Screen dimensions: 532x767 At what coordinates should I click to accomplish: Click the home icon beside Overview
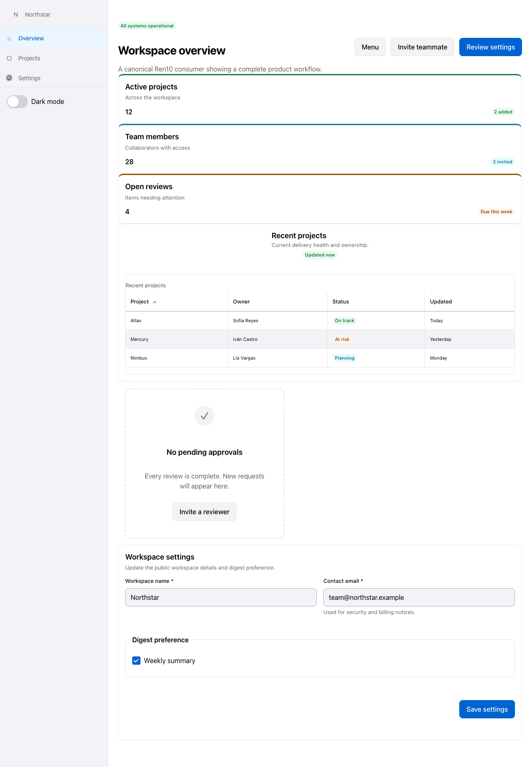pyautogui.click(x=9, y=39)
